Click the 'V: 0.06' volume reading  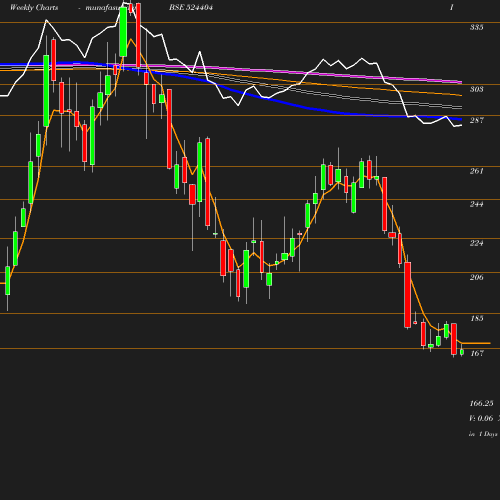click(481, 418)
